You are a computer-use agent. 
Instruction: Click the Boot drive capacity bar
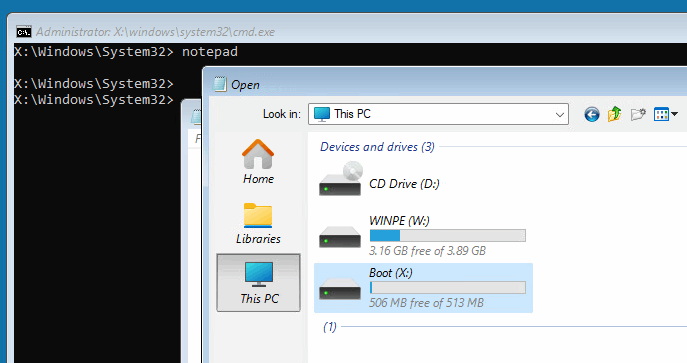[447, 288]
